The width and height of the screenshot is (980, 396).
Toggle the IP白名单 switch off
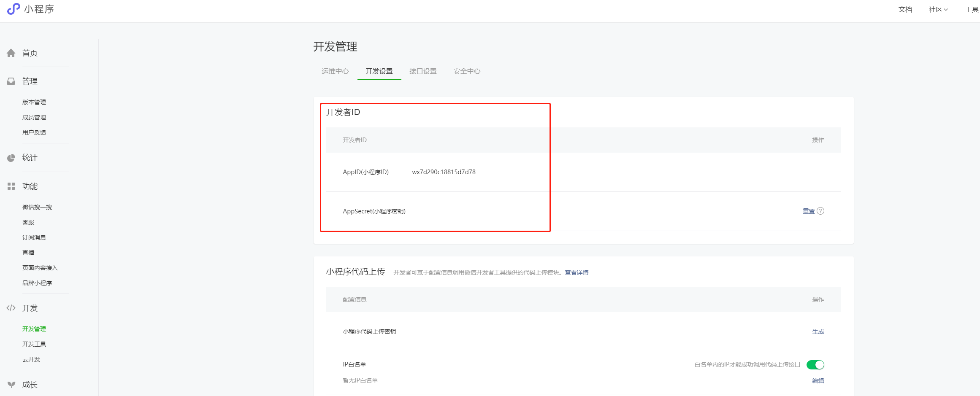point(815,364)
